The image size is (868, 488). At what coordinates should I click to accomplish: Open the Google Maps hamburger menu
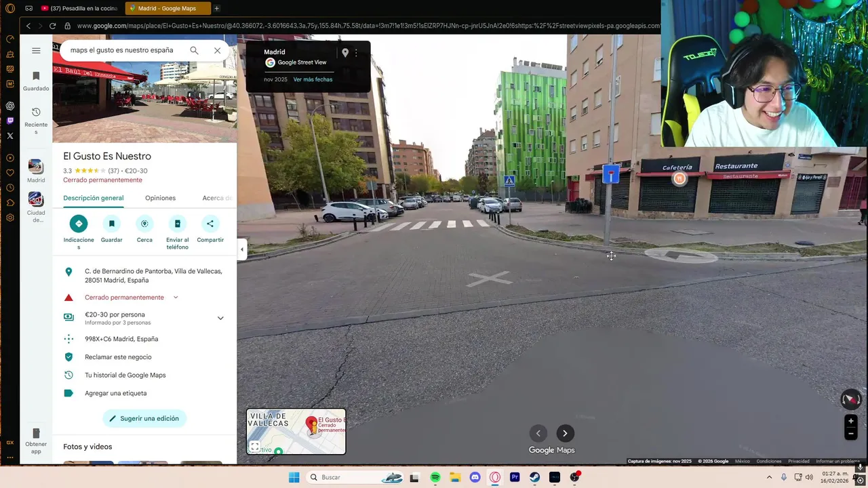coord(36,50)
